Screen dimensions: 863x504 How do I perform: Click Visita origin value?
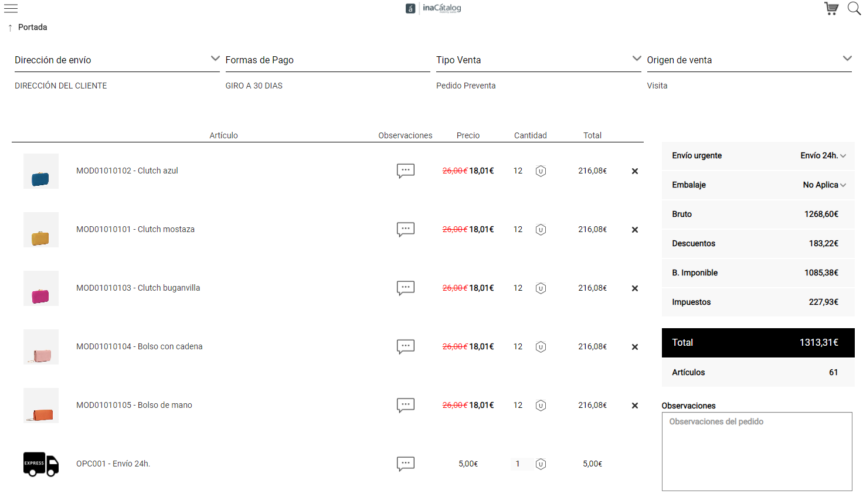tap(657, 86)
